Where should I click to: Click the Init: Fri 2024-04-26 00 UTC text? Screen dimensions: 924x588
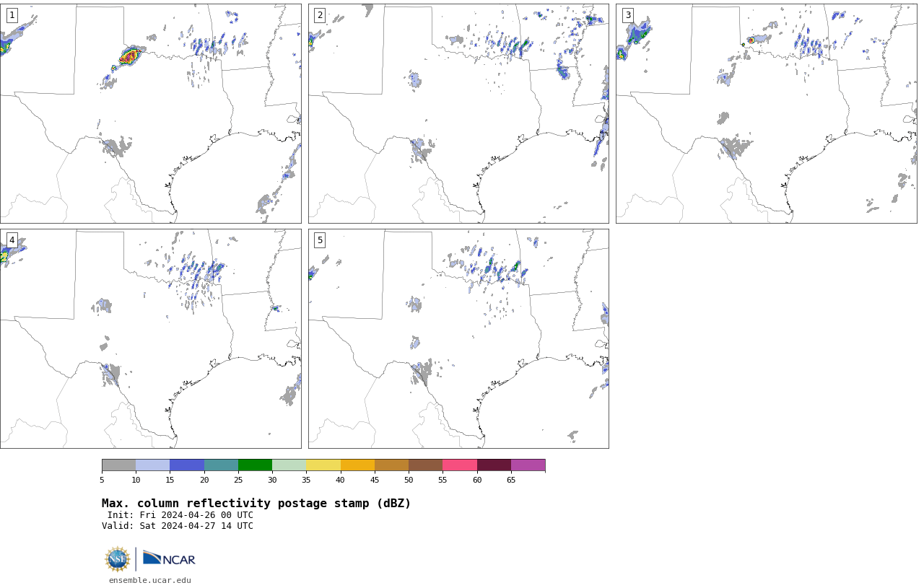pos(180,515)
